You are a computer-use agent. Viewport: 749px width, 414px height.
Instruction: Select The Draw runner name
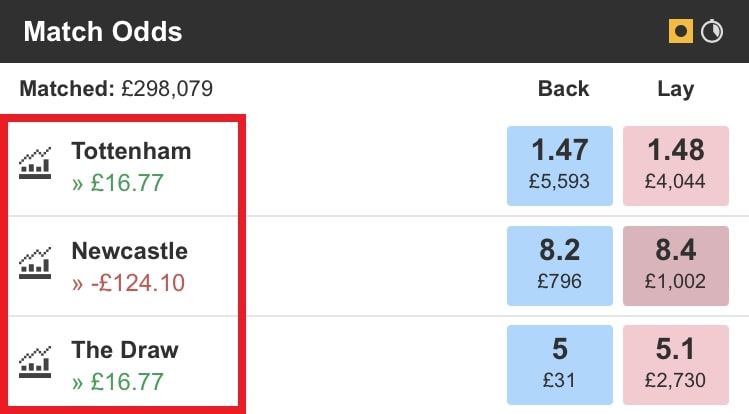[125, 350]
